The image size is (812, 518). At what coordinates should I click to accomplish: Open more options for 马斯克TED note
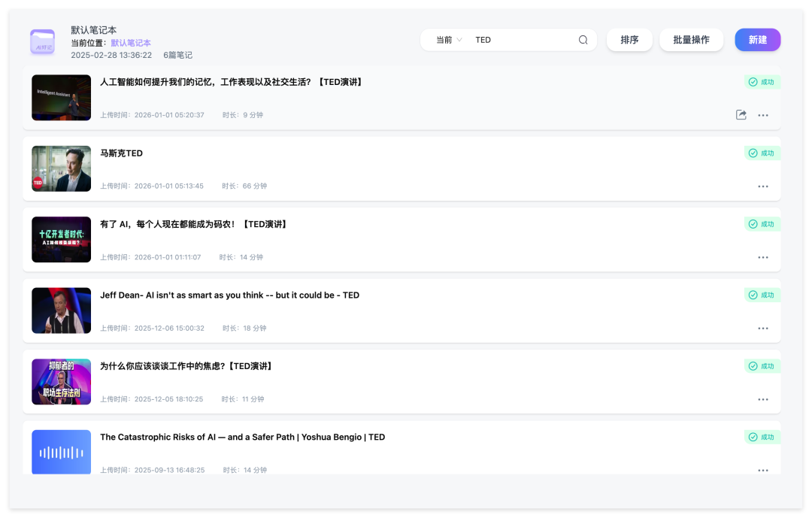coord(763,186)
